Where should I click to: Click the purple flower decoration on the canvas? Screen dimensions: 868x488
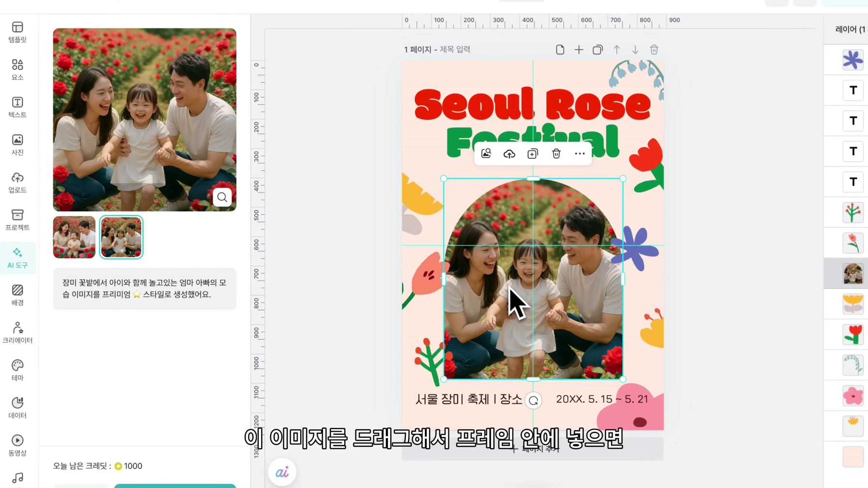point(635,248)
